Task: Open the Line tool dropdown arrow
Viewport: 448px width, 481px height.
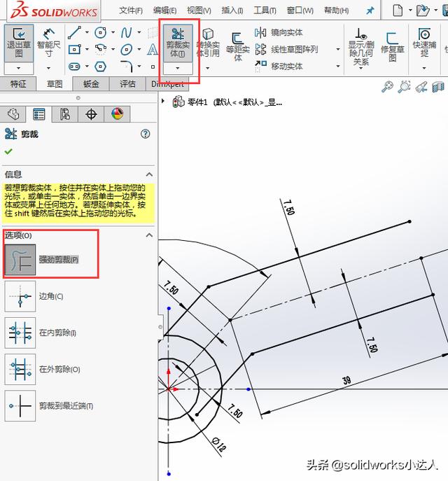Action: coord(87,32)
